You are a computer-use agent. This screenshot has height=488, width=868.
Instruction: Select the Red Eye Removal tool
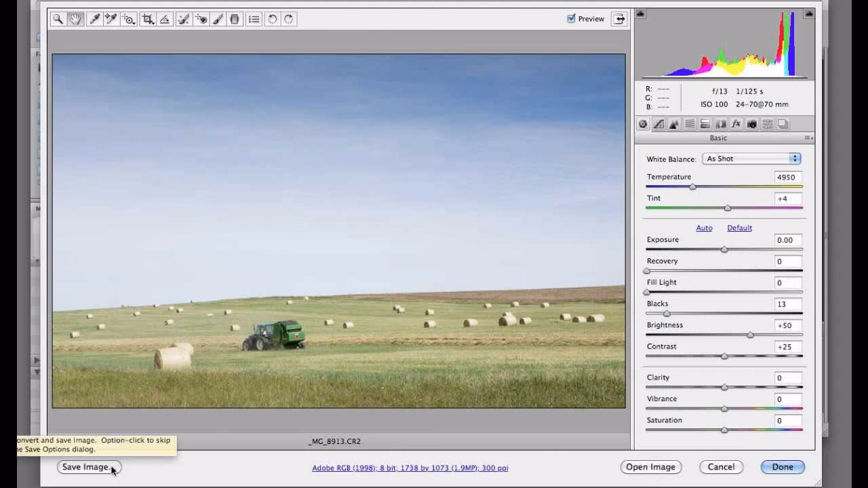pos(201,19)
